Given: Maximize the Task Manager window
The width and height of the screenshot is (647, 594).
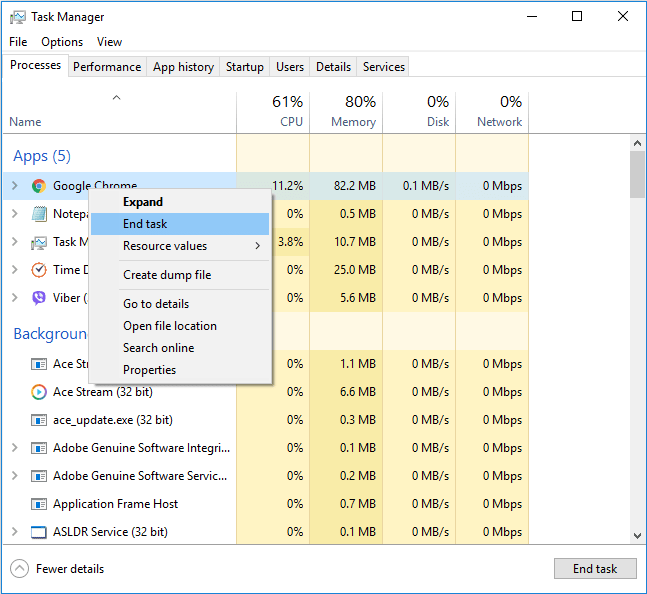Looking at the screenshot, I should click(577, 16).
